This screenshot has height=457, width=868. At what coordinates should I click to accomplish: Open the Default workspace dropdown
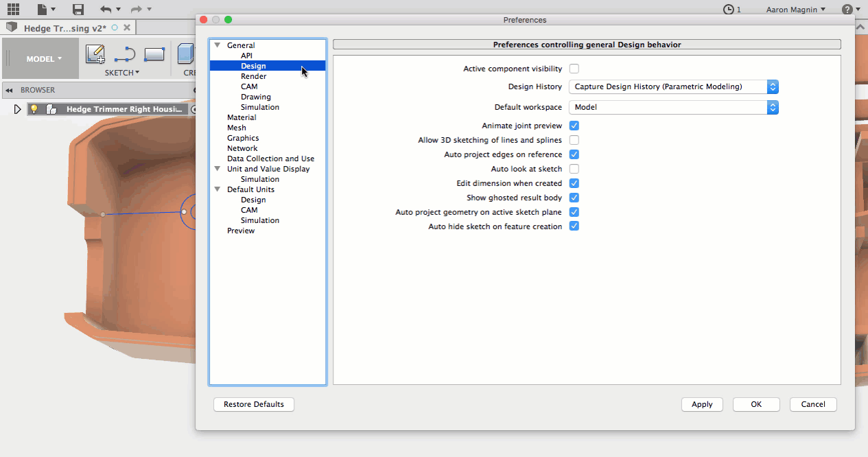[673, 108]
